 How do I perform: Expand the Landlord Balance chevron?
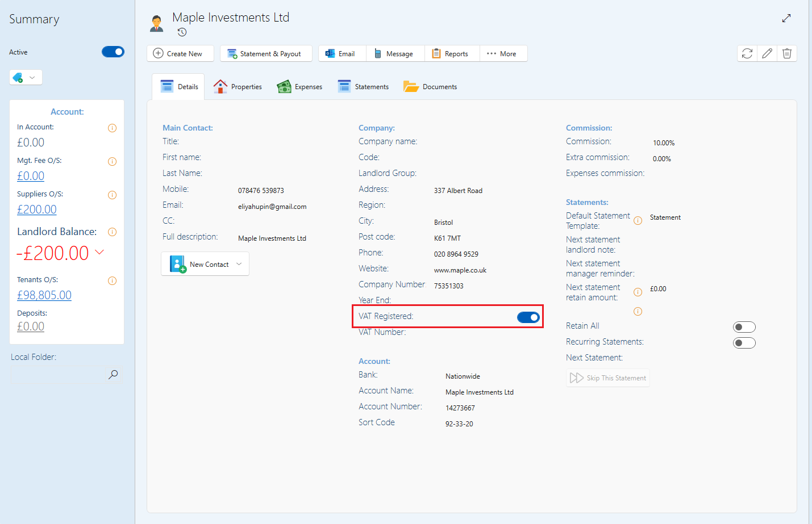tap(99, 251)
